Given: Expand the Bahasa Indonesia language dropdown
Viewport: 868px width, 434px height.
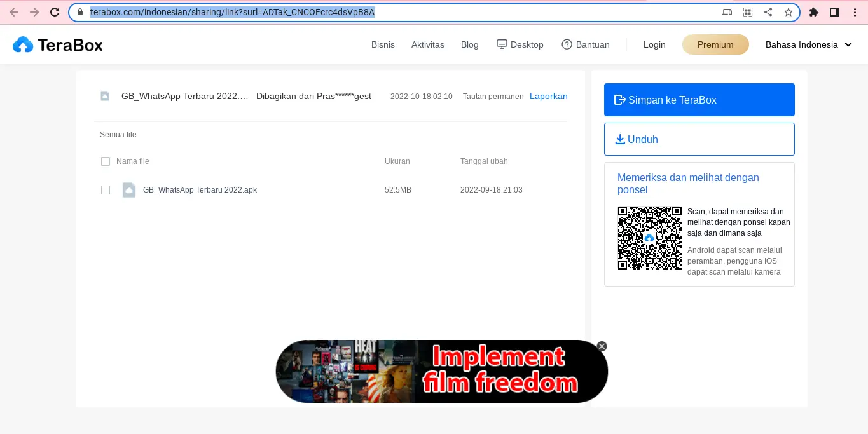Looking at the screenshot, I should pos(808,44).
